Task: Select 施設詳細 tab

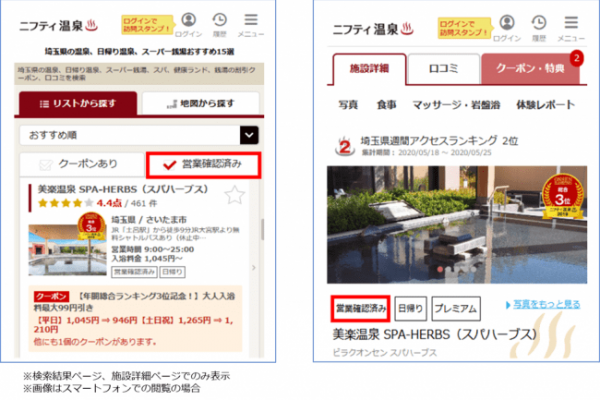Action: coord(369,69)
